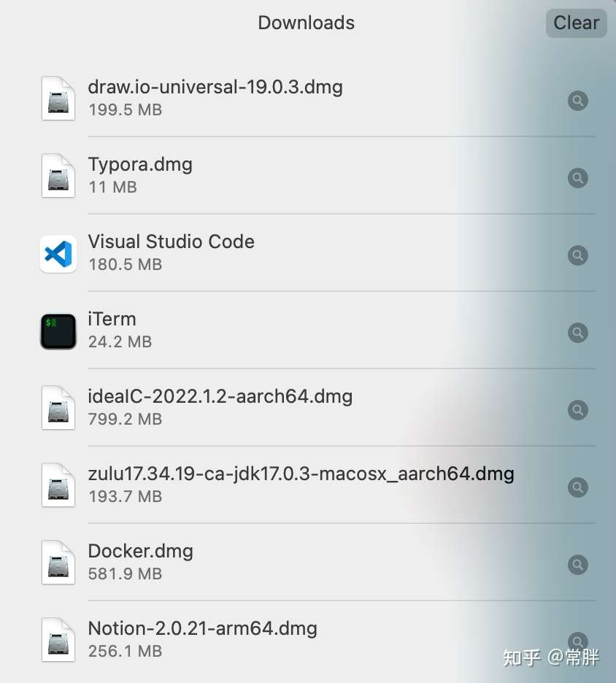
Task: Select the idealC-2022.1.2-aarch64.dmg download entry
Action: pos(220,396)
